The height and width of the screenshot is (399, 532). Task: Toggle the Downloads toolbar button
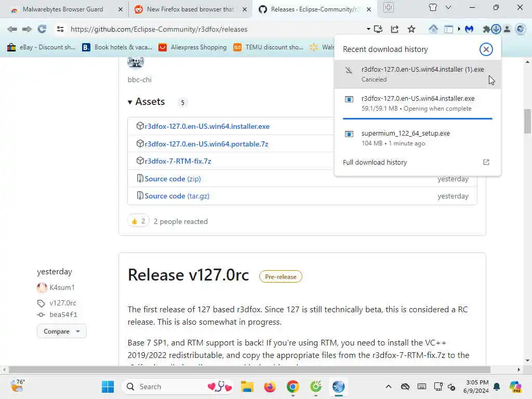click(x=496, y=29)
